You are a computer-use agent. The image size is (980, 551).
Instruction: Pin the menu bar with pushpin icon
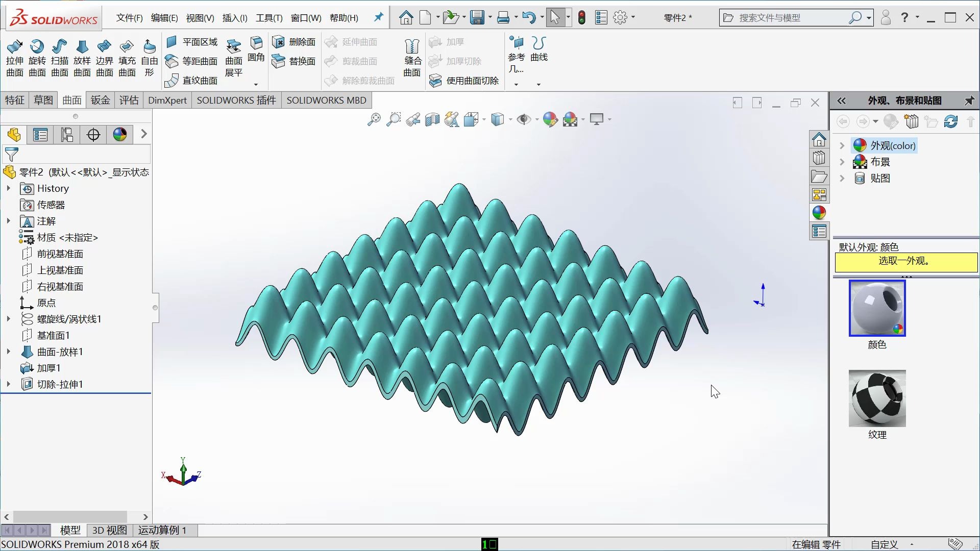pyautogui.click(x=378, y=17)
